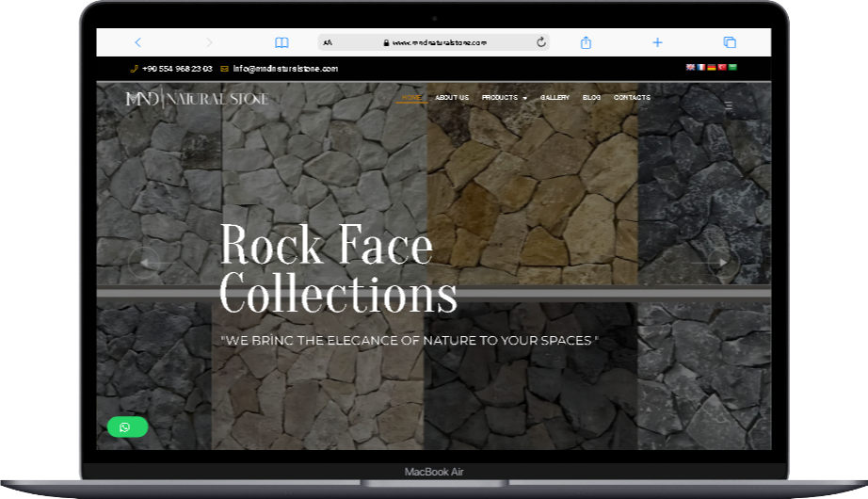Show previous slide with left arrow
Viewport: 868px width, 499px height.
tap(144, 262)
